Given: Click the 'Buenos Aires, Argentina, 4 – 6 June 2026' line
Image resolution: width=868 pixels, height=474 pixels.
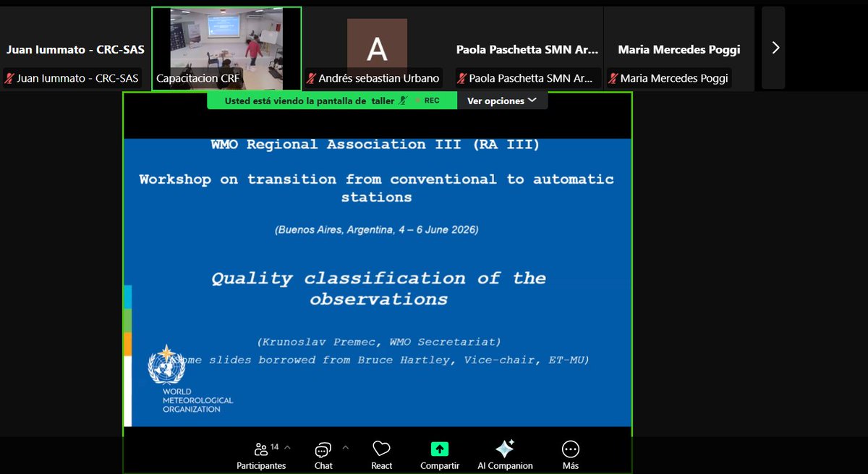Looking at the screenshot, I should pyautogui.click(x=376, y=229).
